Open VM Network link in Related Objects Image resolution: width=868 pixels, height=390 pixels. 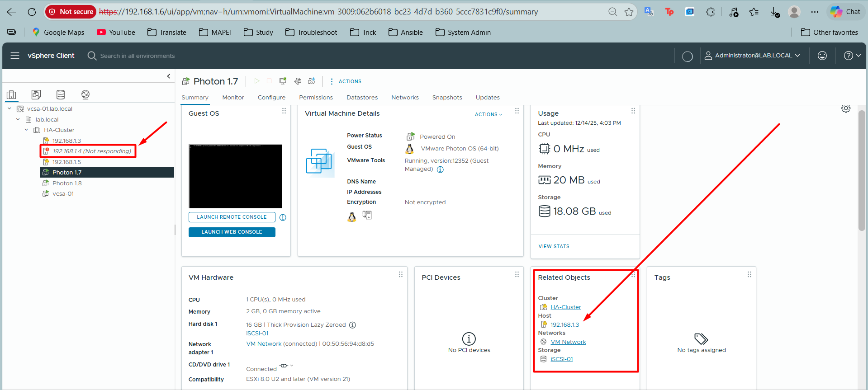coord(568,342)
